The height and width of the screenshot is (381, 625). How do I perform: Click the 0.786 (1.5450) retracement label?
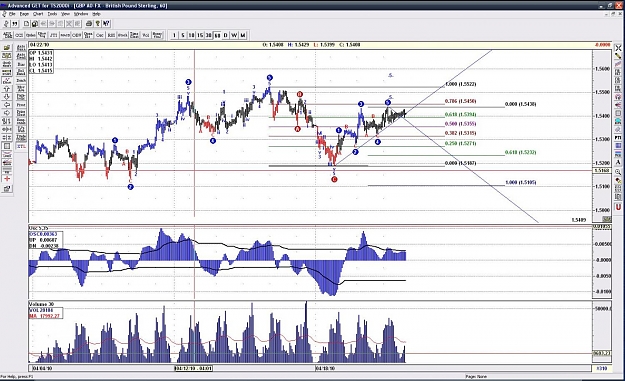pyautogui.click(x=460, y=101)
